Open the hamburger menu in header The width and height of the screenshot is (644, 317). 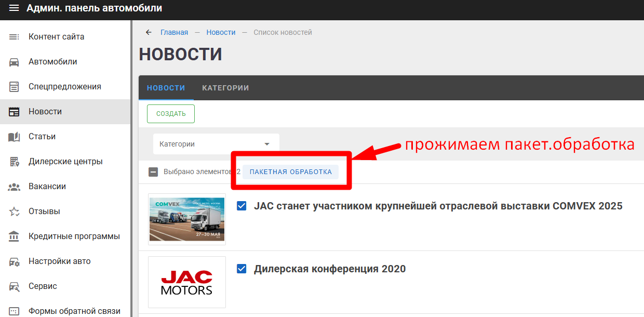click(x=14, y=8)
